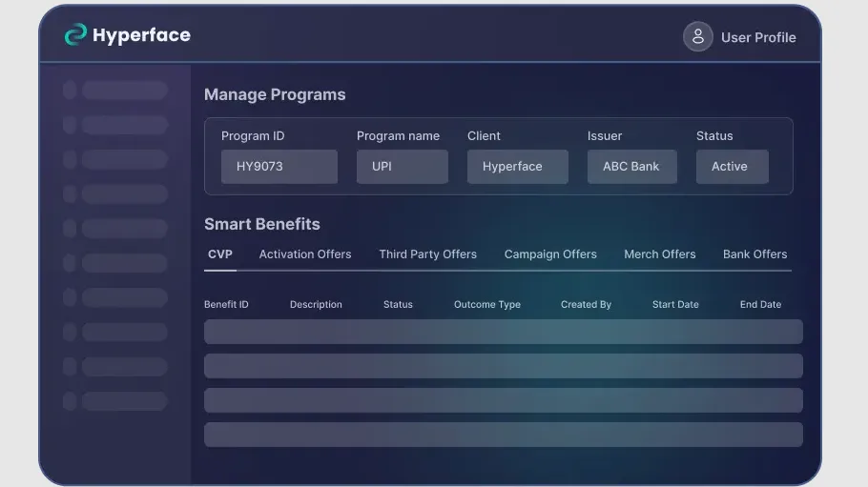The image size is (868, 487).
Task: Click the Created By column header
Action: click(586, 305)
